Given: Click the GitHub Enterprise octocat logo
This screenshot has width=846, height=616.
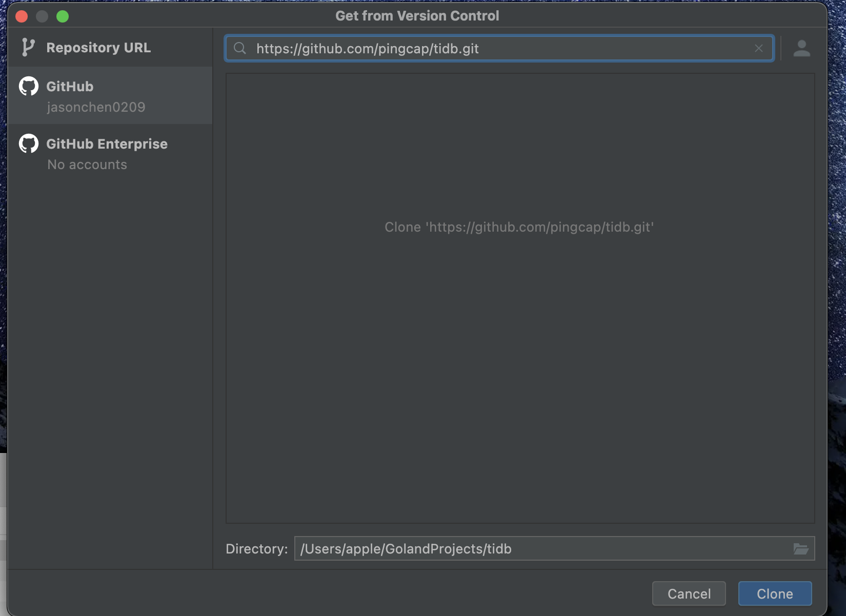Looking at the screenshot, I should [x=29, y=143].
